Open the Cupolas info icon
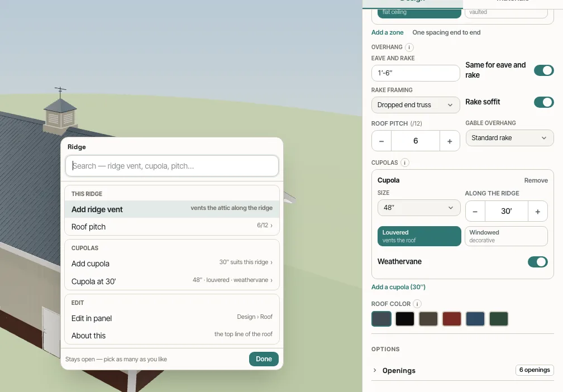The height and width of the screenshot is (392, 563). click(x=404, y=162)
